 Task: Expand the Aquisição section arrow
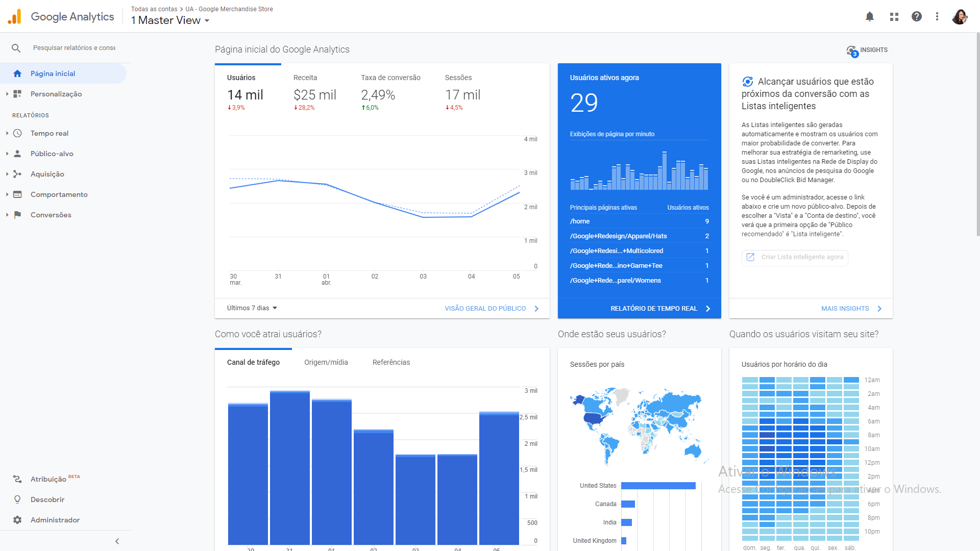pos(7,174)
